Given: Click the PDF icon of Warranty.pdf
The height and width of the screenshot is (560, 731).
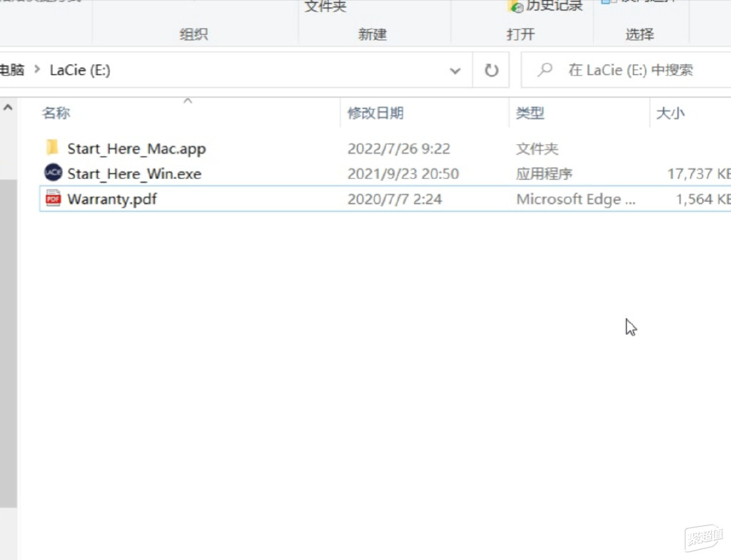Looking at the screenshot, I should pos(53,198).
